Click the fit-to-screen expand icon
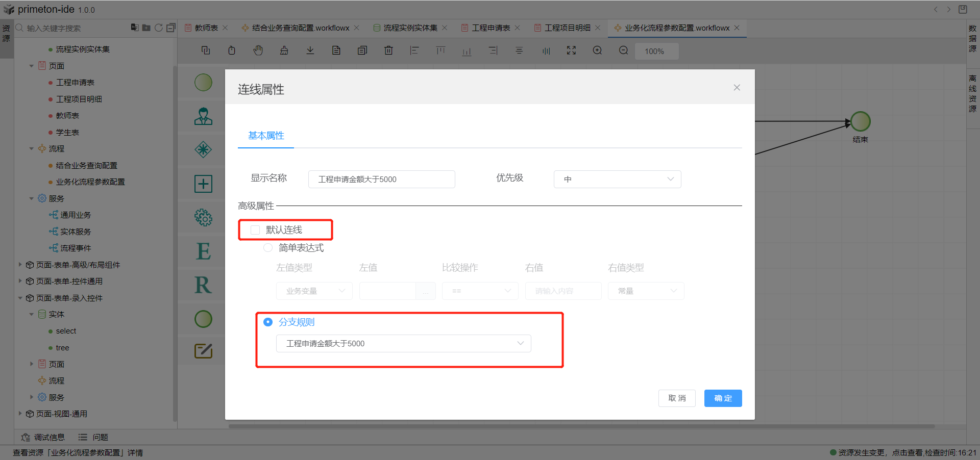 click(x=571, y=50)
